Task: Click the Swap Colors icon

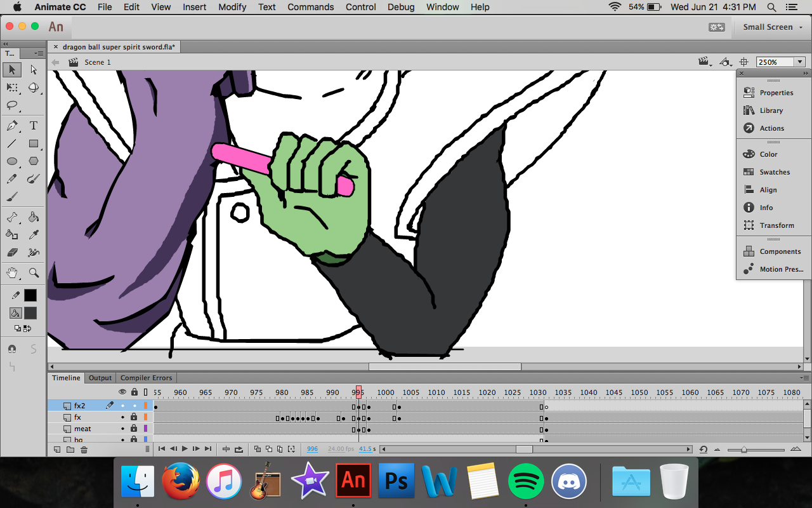Action: coord(27,328)
